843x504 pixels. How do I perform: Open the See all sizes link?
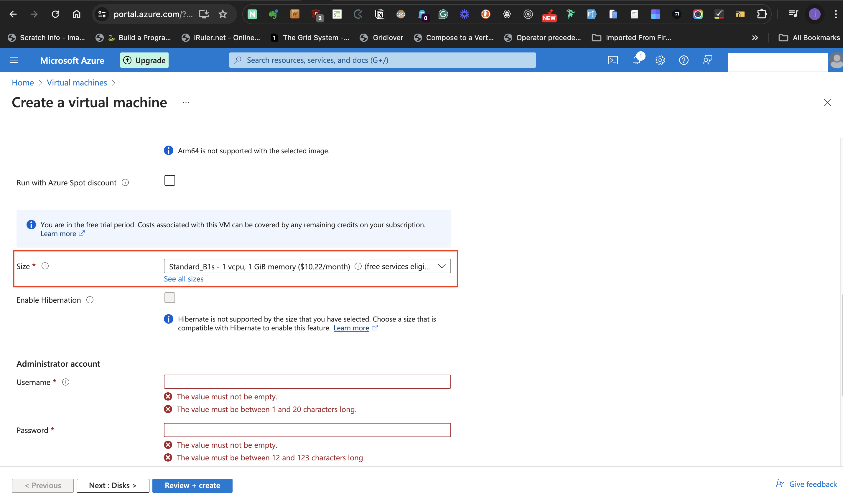(183, 279)
